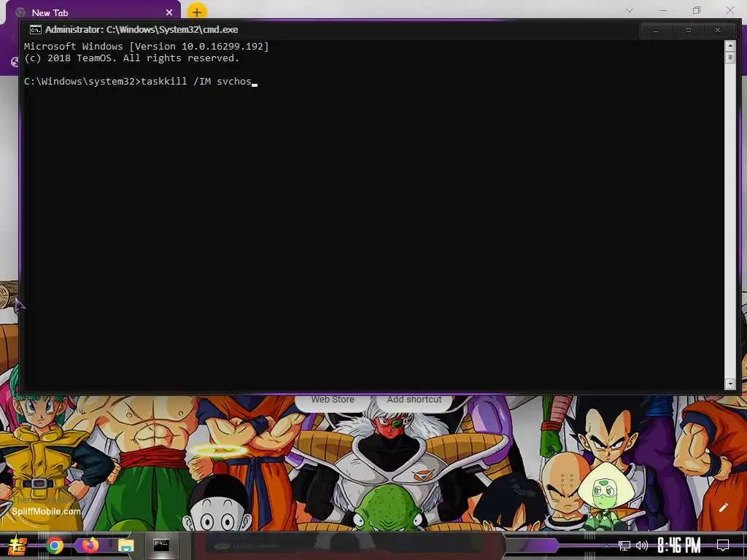Open the Action Center notifications icon
The image size is (747, 560).
pyautogui.click(x=723, y=545)
